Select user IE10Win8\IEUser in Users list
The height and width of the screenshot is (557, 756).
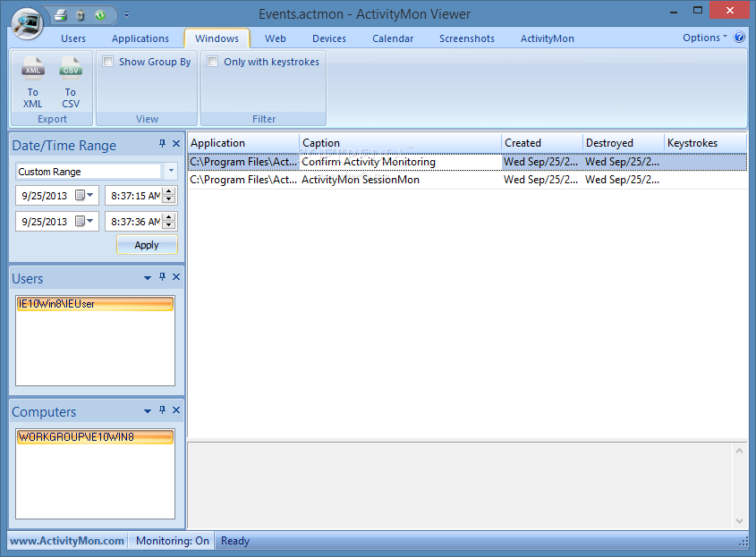pyautogui.click(x=95, y=304)
